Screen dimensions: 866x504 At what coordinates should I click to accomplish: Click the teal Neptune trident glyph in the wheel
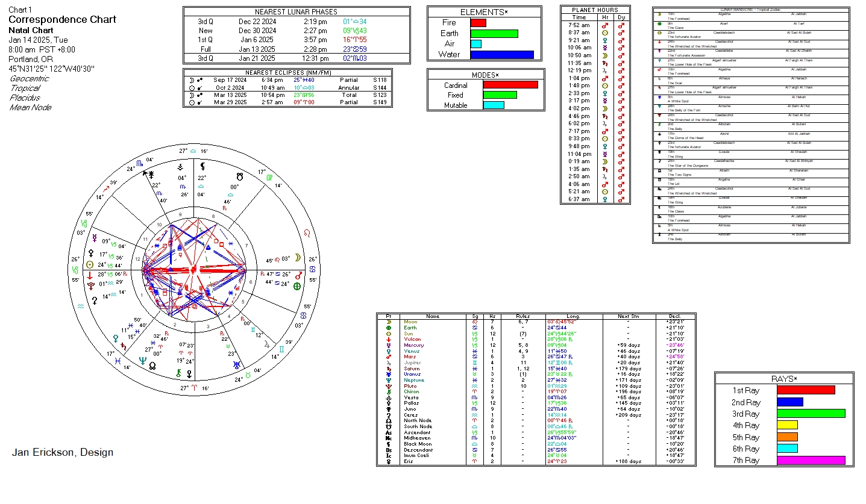(x=143, y=361)
